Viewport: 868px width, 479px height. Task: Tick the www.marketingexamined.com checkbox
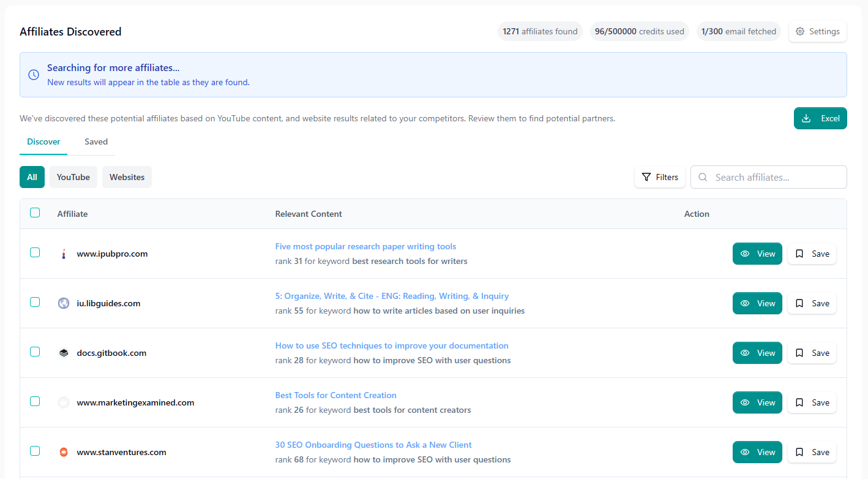click(x=35, y=401)
